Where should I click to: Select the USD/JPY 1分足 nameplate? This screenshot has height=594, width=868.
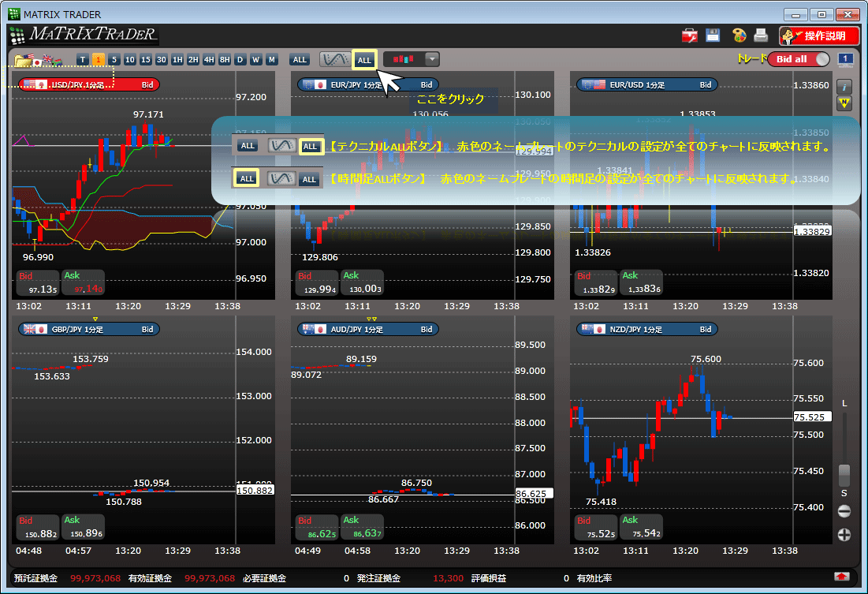[x=89, y=84]
